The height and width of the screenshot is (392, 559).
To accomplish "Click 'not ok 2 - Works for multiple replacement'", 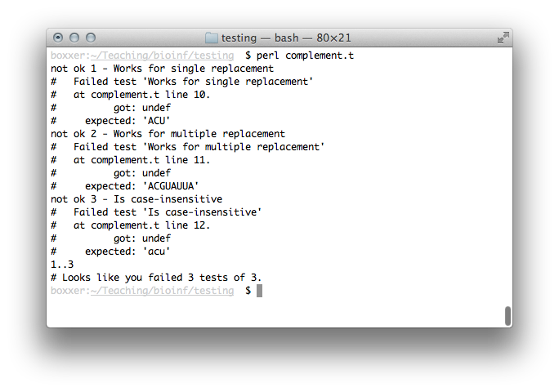I will pyautogui.click(x=168, y=134).
